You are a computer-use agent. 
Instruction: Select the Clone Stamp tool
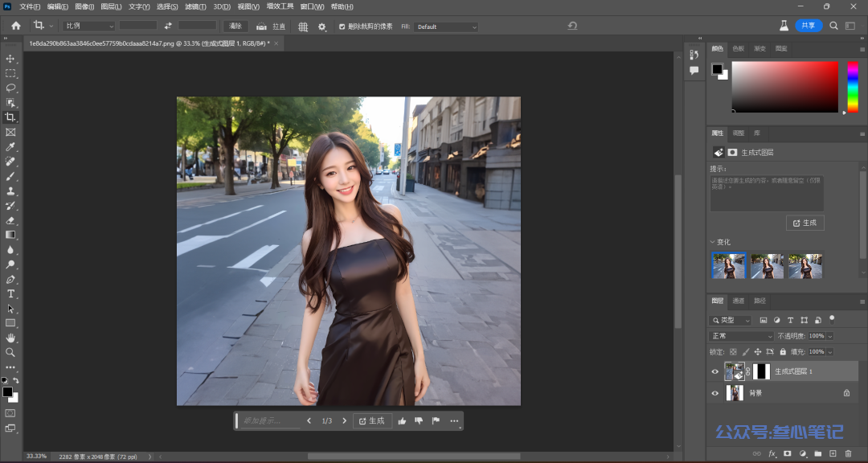[x=10, y=191]
